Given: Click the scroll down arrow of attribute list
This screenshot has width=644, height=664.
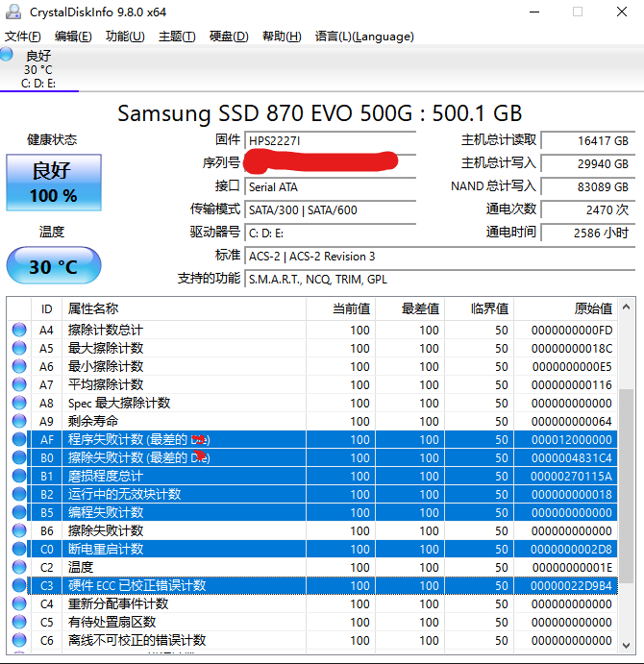Looking at the screenshot, I should point(626,645).
